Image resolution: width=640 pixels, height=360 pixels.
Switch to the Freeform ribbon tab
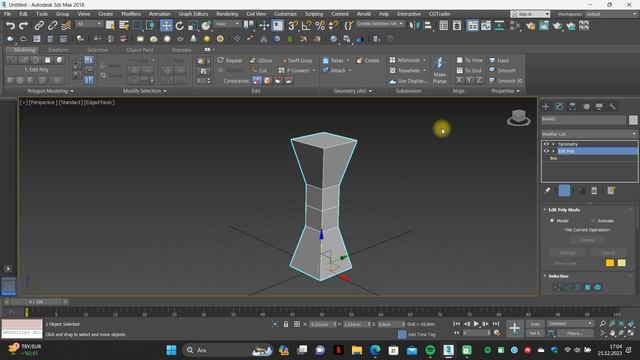point(59,50)
